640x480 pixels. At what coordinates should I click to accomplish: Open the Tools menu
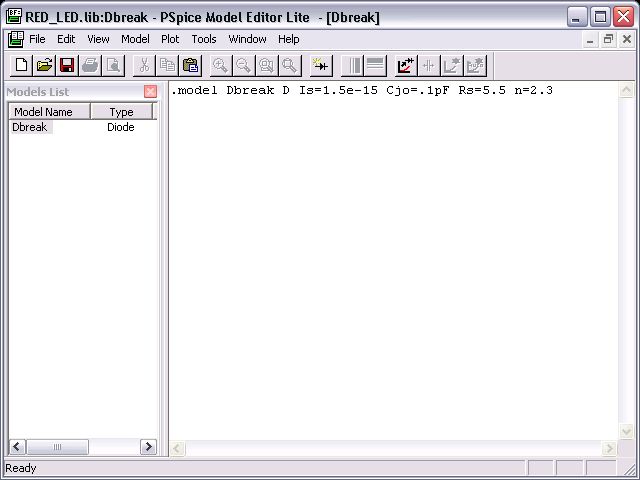coord(204,39)
